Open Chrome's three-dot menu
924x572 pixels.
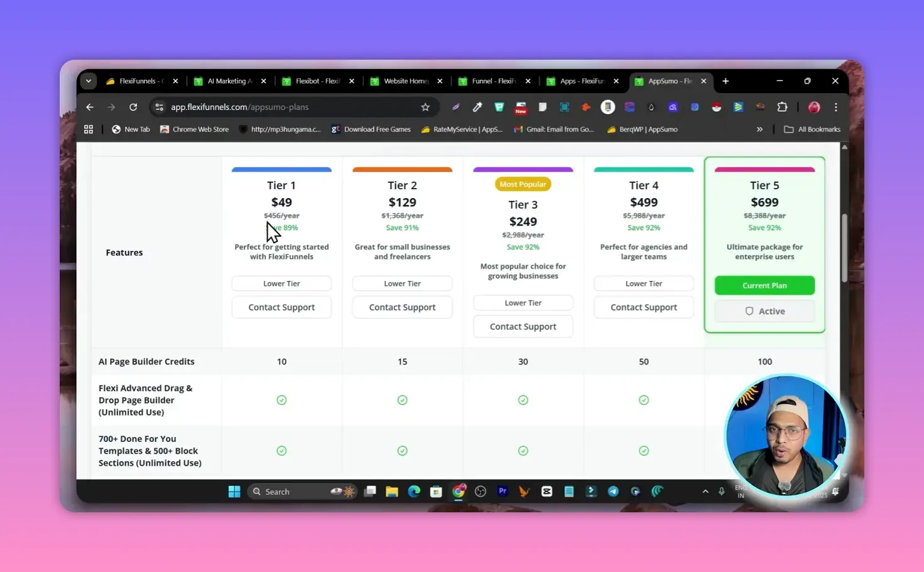836,107
